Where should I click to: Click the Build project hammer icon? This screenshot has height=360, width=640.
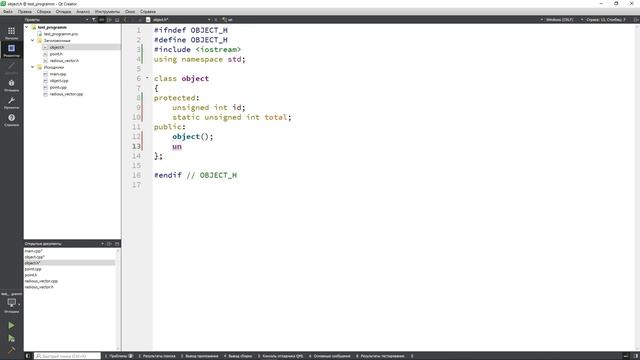point(11,350)
